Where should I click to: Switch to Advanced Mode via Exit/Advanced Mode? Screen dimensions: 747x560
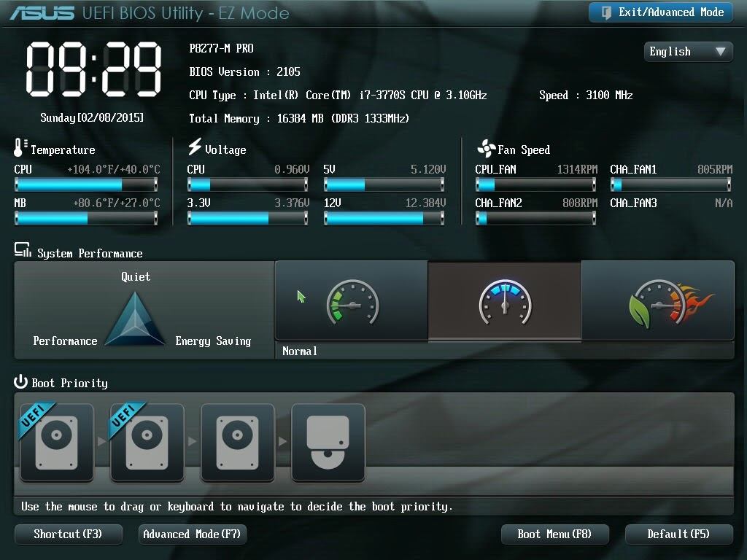659,12
